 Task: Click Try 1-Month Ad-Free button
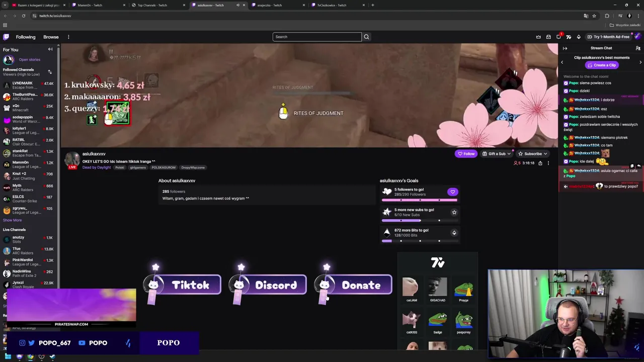[608, 37]
